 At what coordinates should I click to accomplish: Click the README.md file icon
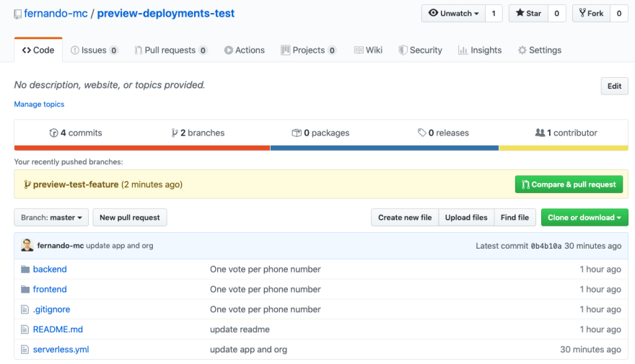point(25,329)
